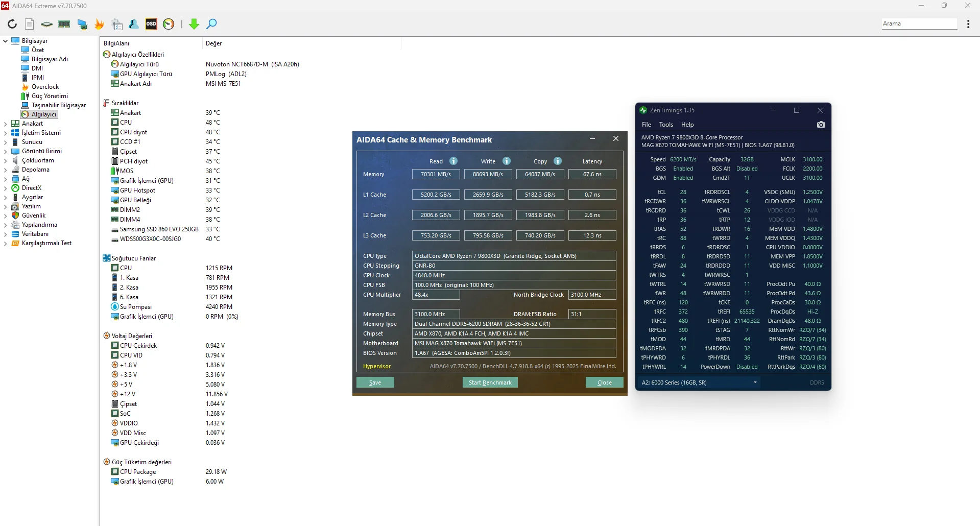The height and width of the screenshot is (526, 980).
Task: Open the Tools menu in ZenTimings
Action: 666,125
